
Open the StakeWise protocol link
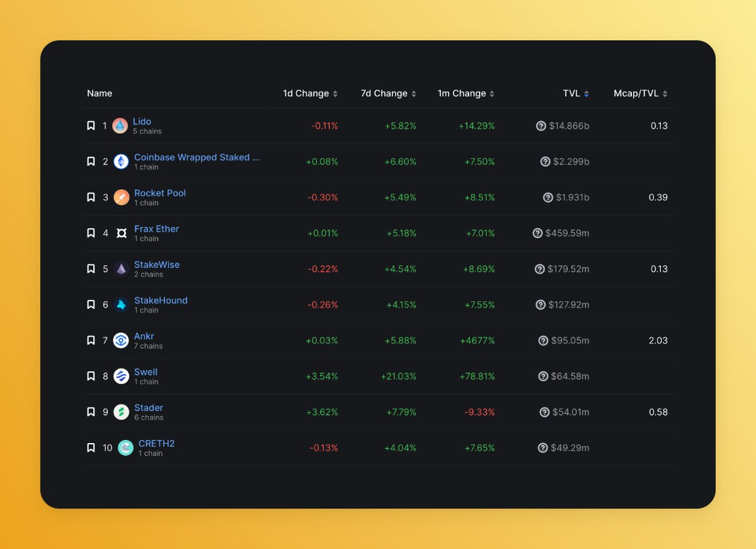coord(157,265)
